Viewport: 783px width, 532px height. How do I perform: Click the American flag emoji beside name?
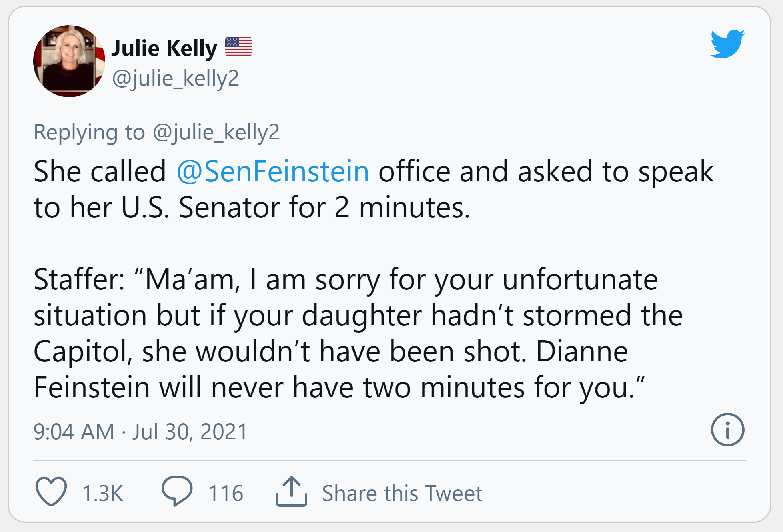point(238,46)
